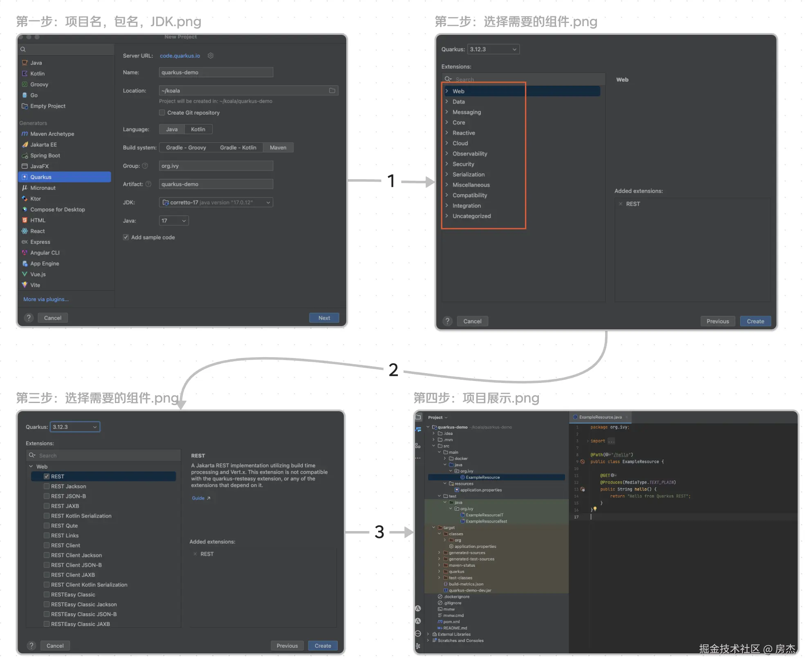Open the JDK corretto-17 dropdown
The width and height of the screenshot is (812, 671).
216,203
